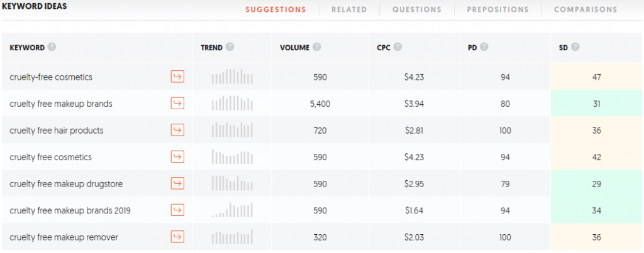
Task: Select the Prepositions tab
Action: [498, 9]
